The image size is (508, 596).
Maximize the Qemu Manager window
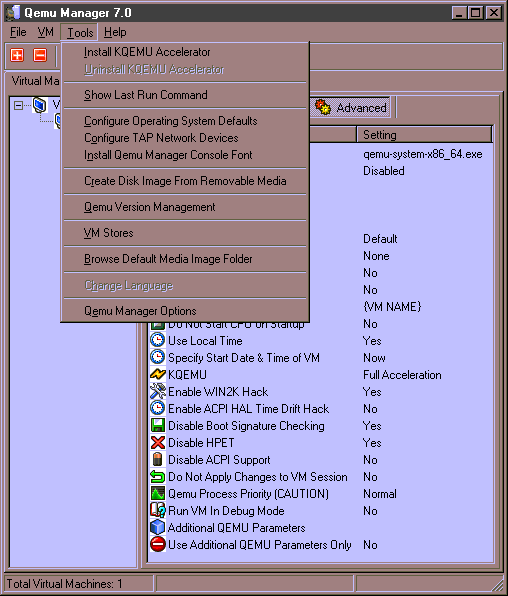[x=476, y=13]
